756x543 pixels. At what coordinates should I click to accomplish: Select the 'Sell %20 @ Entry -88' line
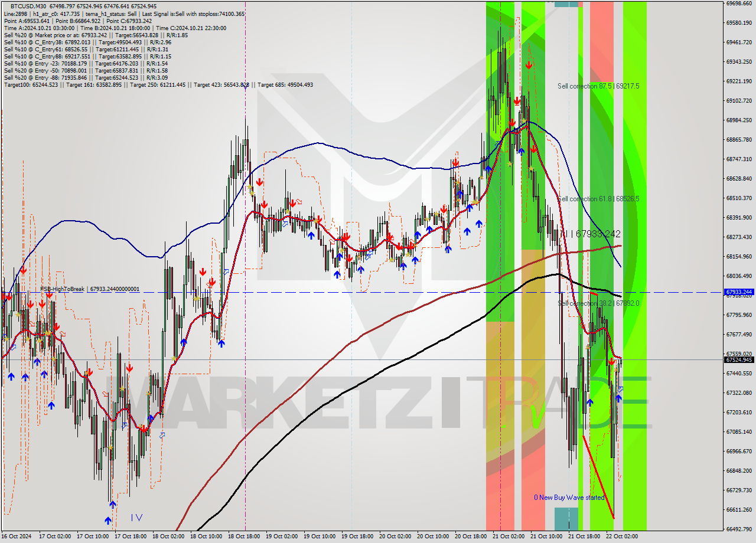pos(86,77)
